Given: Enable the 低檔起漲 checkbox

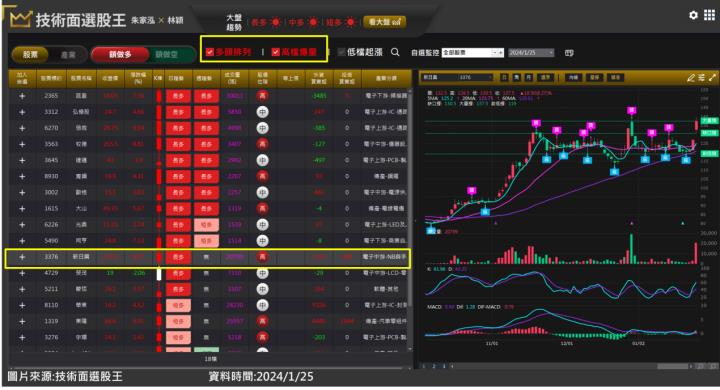Looking at the screenshot, I should (x=341, y=52).
